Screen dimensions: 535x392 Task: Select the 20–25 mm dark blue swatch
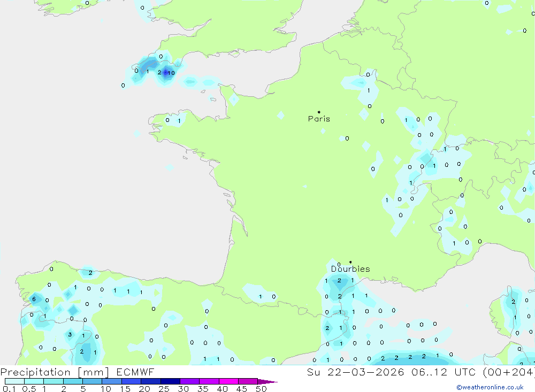151,381
